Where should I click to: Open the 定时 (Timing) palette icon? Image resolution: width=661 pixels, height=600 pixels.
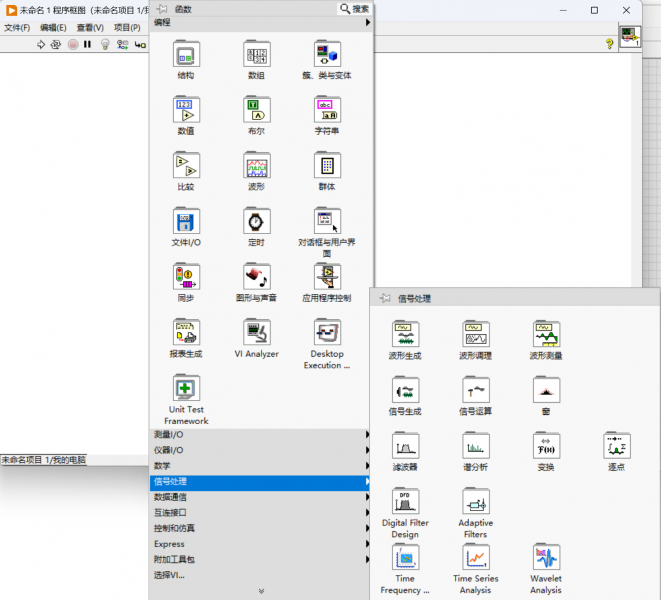[x=256, y=221]
